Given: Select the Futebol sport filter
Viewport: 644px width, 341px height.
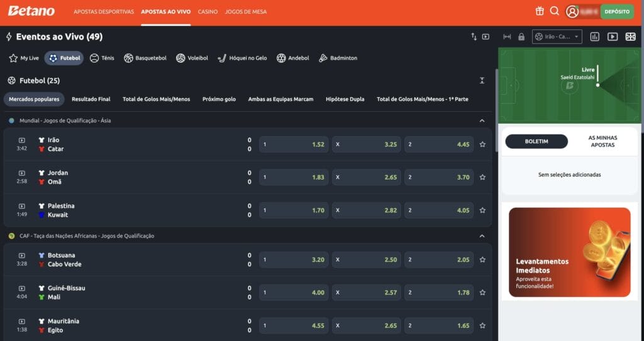Looking at the screenshot, I should coord(64,58).
